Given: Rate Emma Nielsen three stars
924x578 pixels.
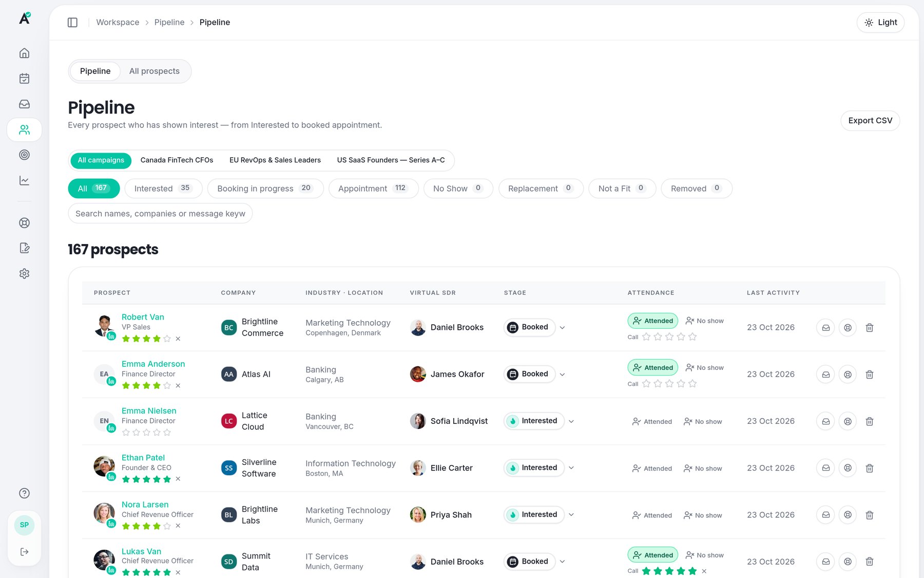Looking at the screenshot, I should point(146,433).
